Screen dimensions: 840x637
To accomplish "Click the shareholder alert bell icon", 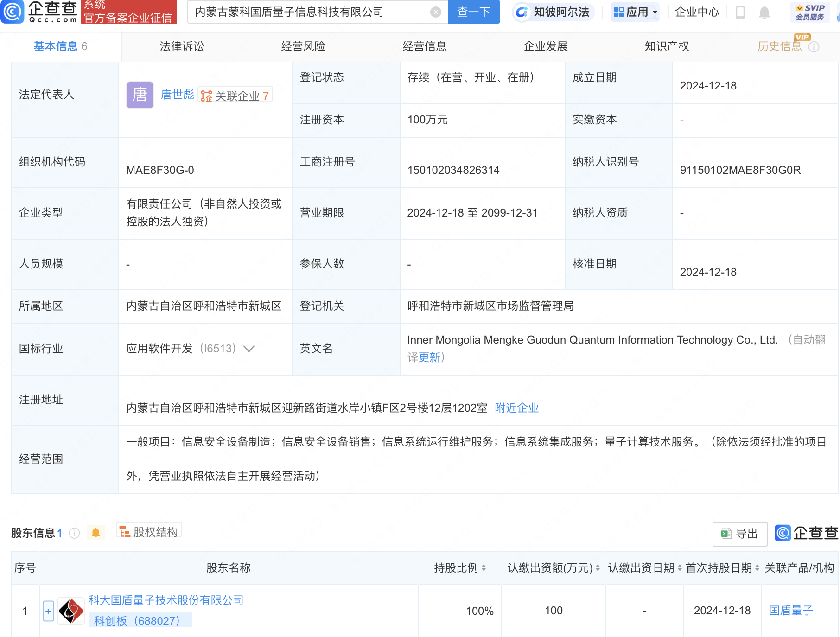I will [95, 533].
